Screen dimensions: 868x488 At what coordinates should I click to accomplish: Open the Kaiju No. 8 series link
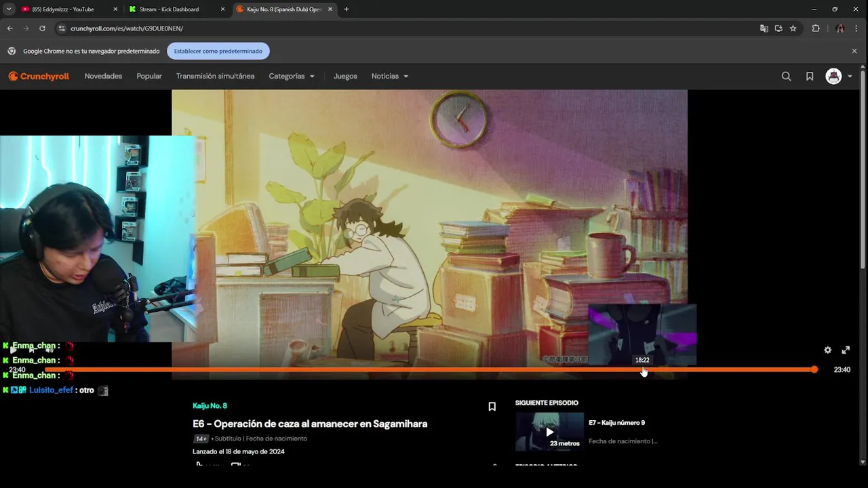point(210,406)
